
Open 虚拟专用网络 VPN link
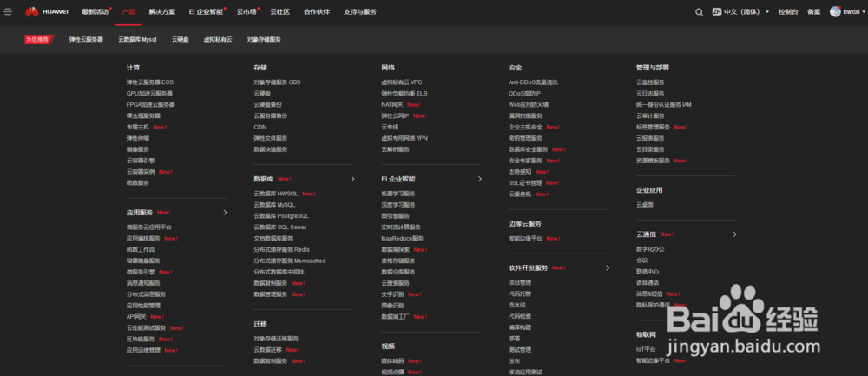[x=404, y=138]
